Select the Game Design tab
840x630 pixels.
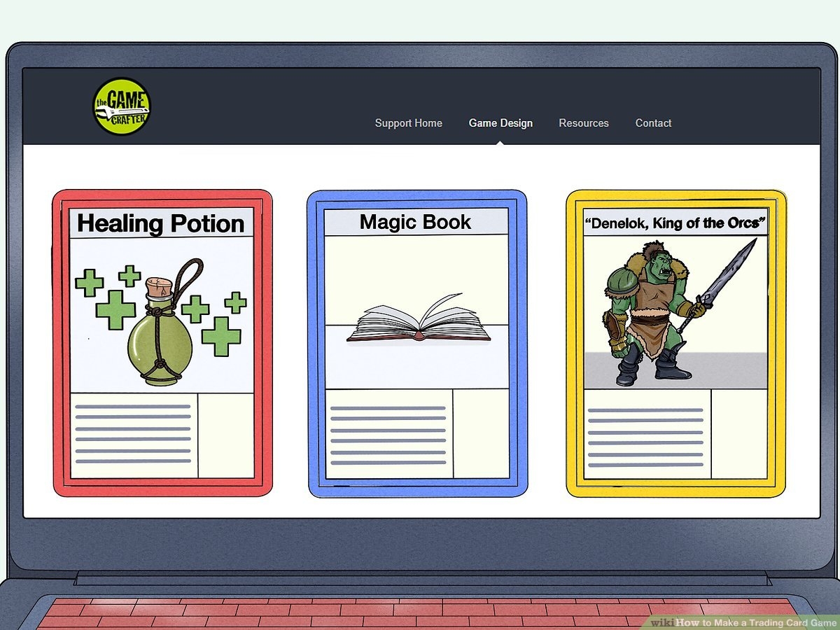point(500,123)
